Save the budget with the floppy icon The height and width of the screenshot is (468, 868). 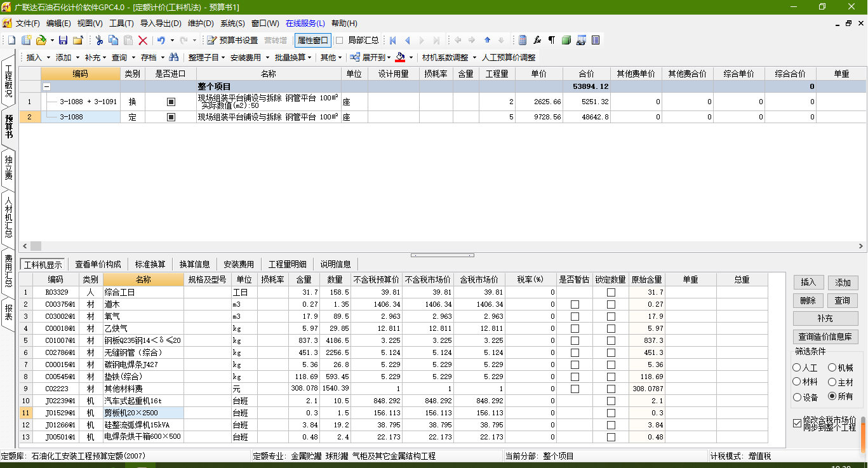click(x=63, y=40)
